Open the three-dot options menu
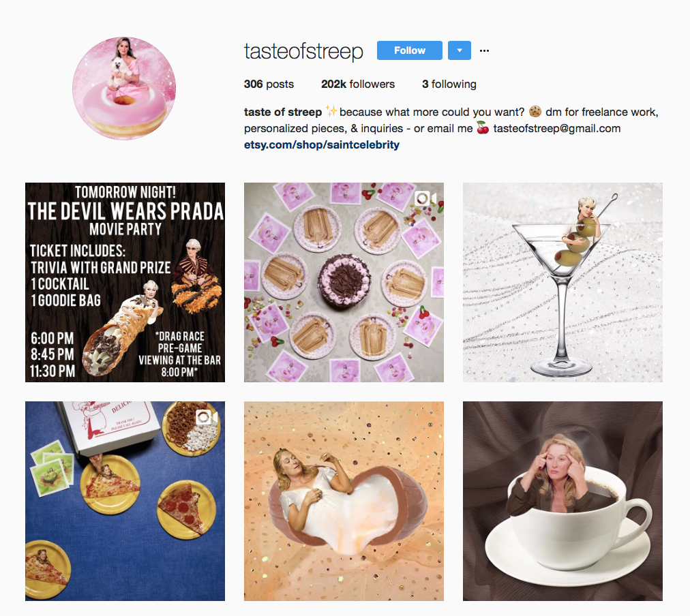The image size is (690, 616). 484,50
